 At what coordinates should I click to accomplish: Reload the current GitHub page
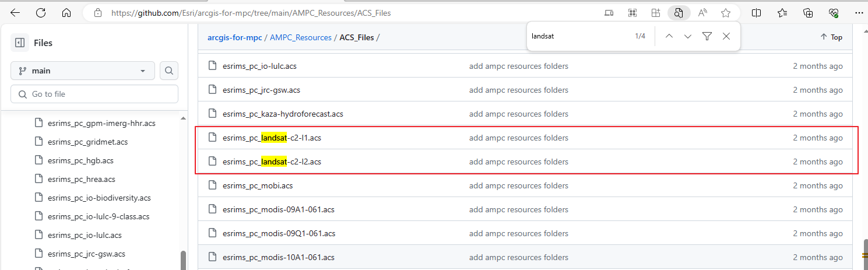[41, 12]
